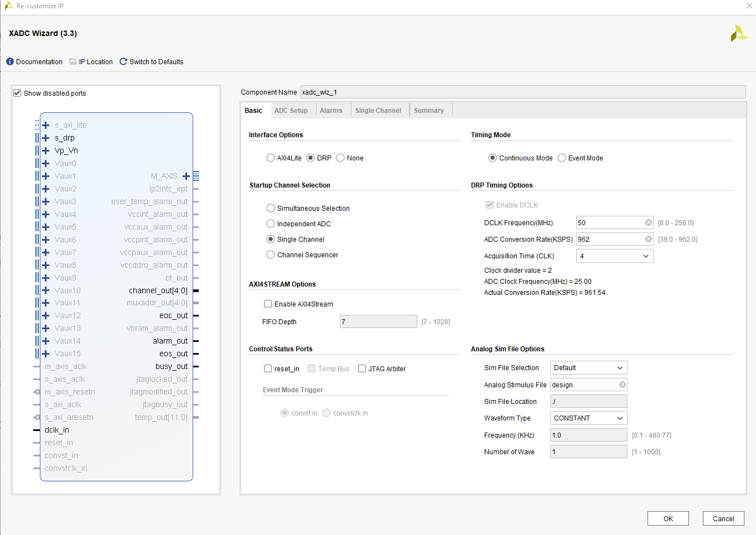Click the temp_out[11:0] port label
This screenshot has width=756, height=535.
pos(161,417)
